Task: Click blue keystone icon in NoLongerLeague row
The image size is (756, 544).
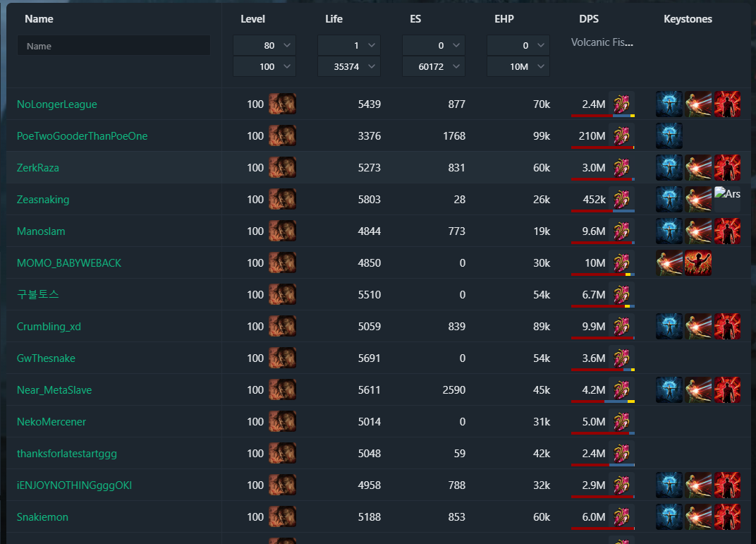Action: [669, 104]
